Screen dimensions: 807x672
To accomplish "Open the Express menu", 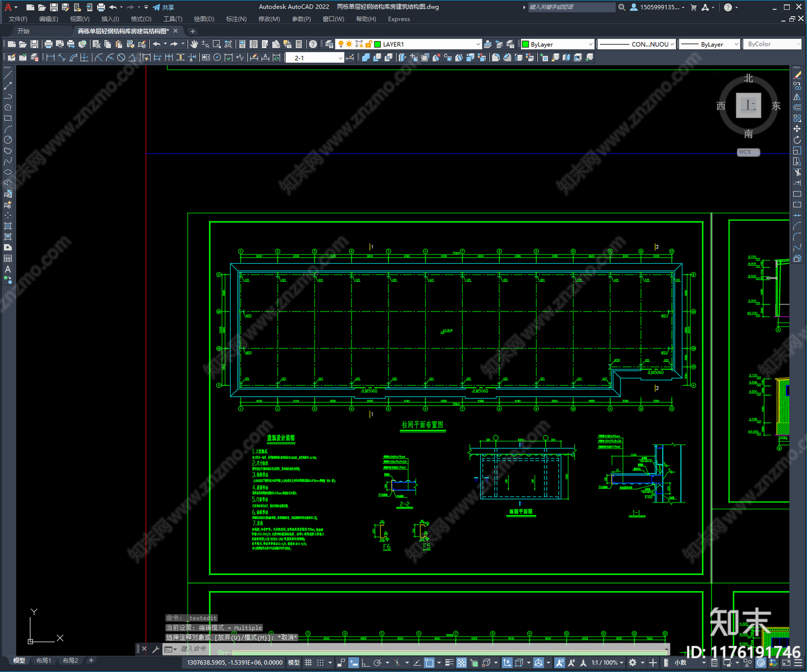I will 399,19.
